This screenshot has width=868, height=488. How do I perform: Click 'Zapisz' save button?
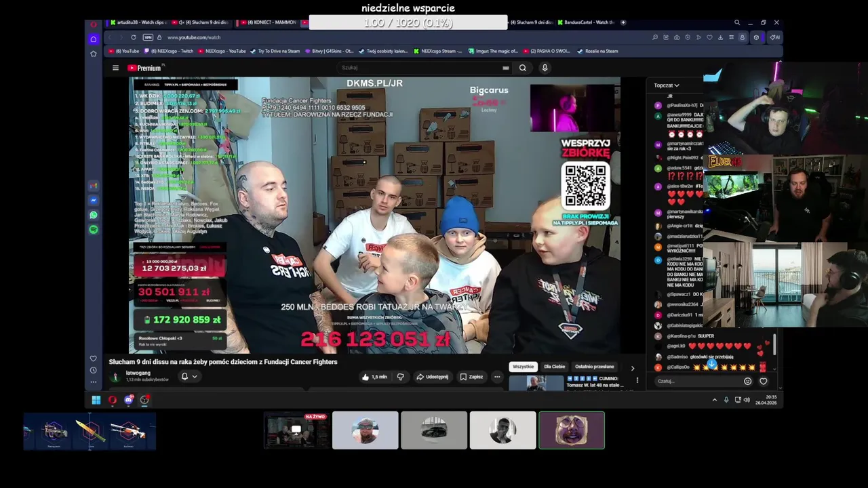(471, 377)
